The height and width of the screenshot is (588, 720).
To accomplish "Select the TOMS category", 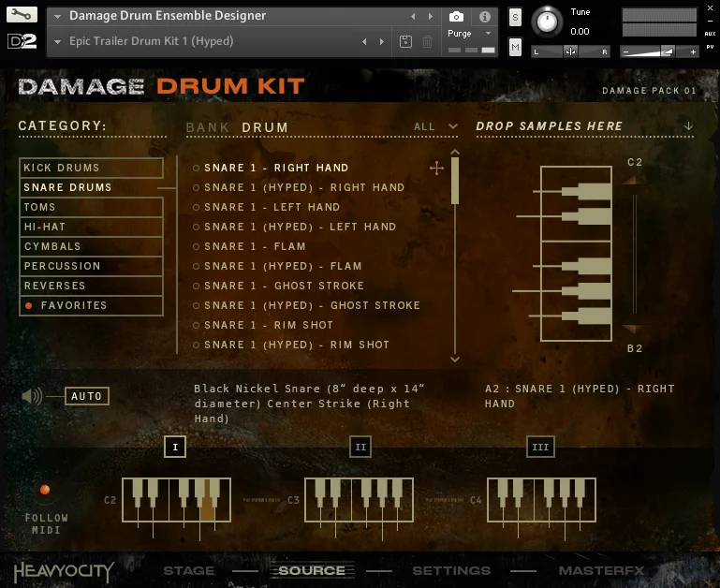I will pos(91,207).
